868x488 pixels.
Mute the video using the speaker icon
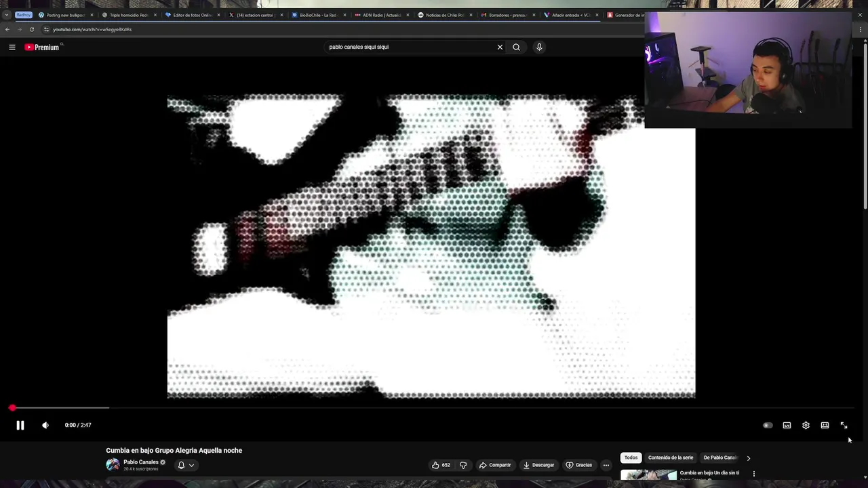pos(45,425)
